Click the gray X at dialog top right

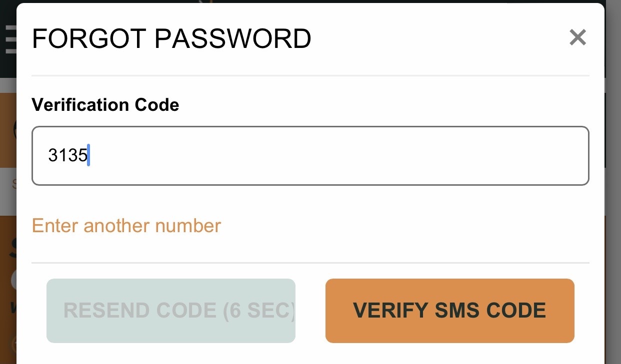577,37
